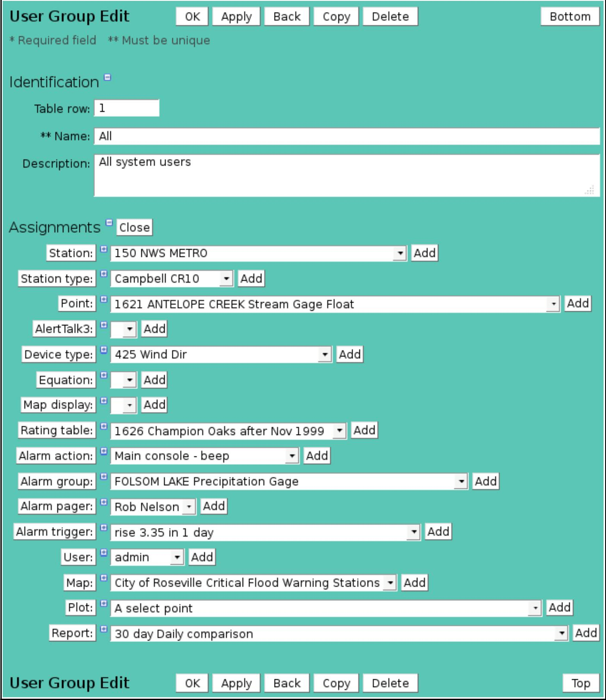
Task: Expand the small icon beside Plot label
Action: point(103,603)
